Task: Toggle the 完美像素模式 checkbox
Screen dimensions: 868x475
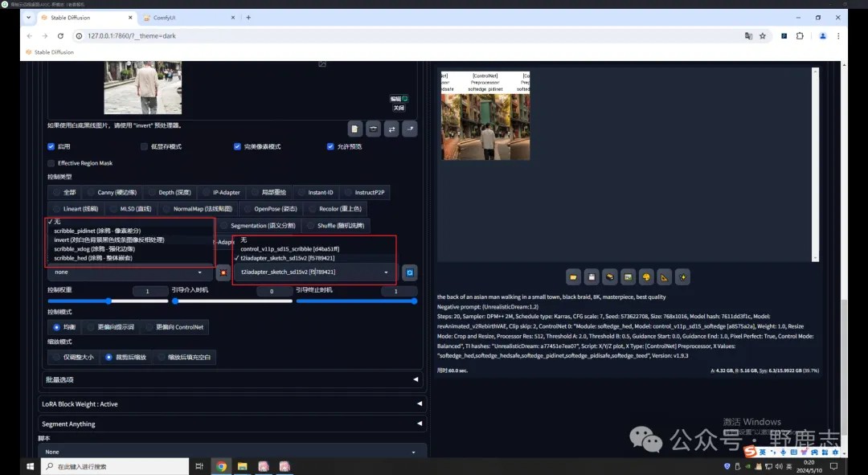Action: pos(237,147)
